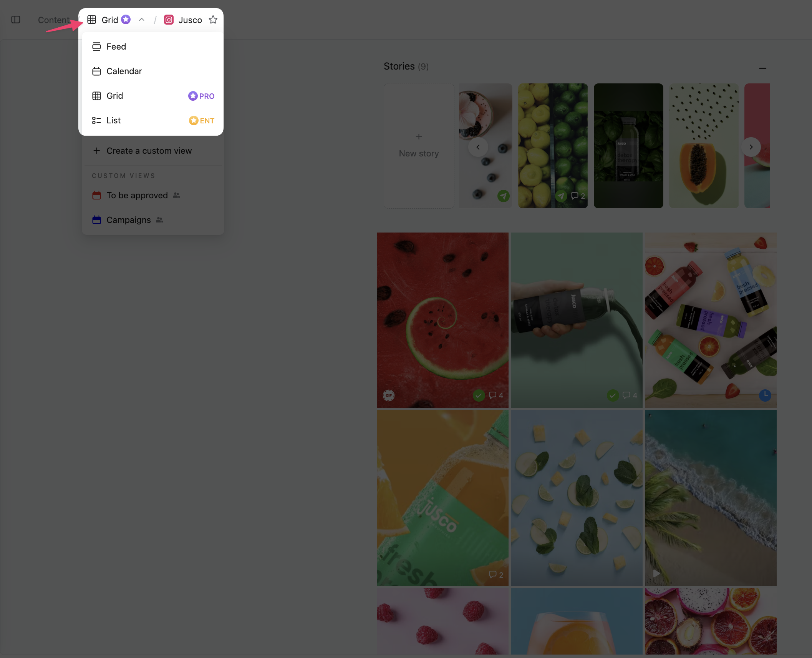Toggle the sidebar panel icon
Screen dimensions: 812x658
pos(16,20)
